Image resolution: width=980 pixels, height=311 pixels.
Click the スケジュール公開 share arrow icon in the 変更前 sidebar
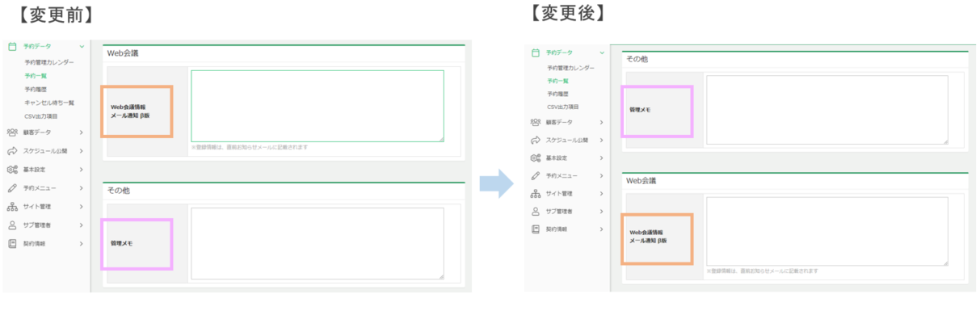(12, 151)
